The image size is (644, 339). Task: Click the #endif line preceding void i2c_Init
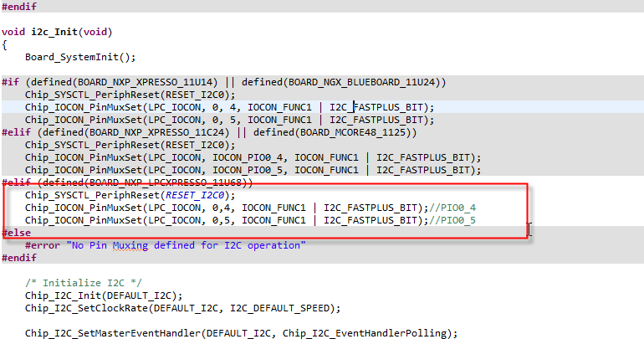coord(19,7)
